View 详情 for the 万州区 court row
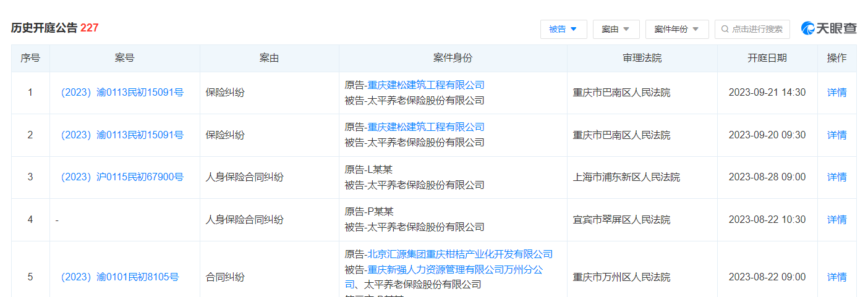The width and height of the screenshot is (868, 297). (837, 277)
